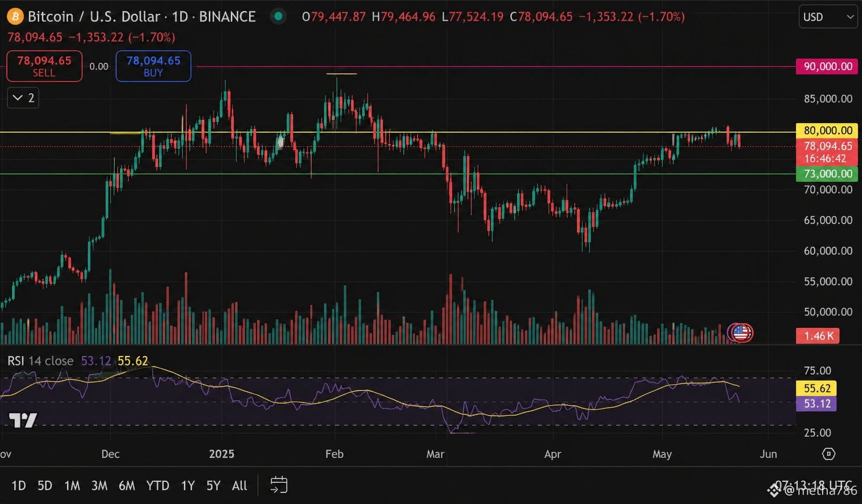Click the open value O79,447.87

click(333, 17)
